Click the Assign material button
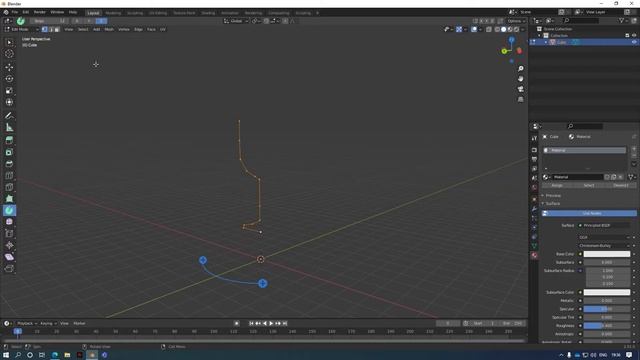The width and height of the screenshot is (640, 360). [x=557, y=185]
